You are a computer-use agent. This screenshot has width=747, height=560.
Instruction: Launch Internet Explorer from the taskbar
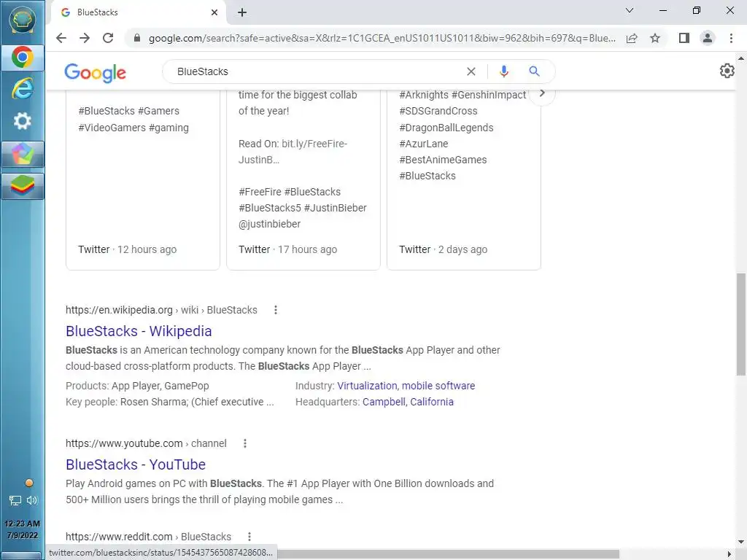[x=23, y=88]
